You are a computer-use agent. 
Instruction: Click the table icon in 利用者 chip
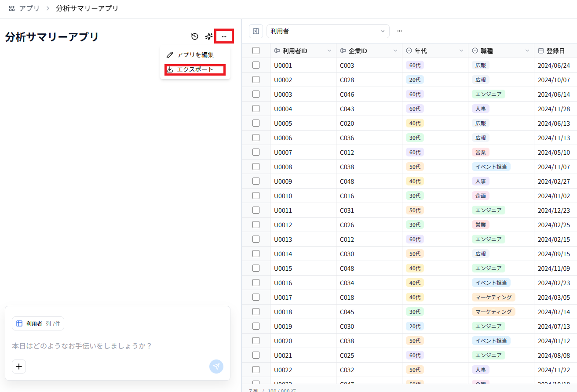coord(19,323)
